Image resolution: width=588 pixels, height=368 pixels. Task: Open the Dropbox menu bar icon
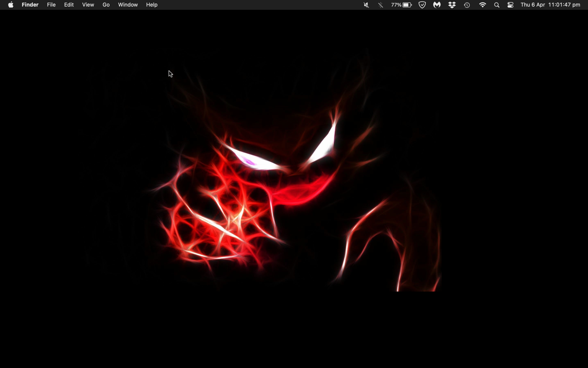[x=452, y=5]
